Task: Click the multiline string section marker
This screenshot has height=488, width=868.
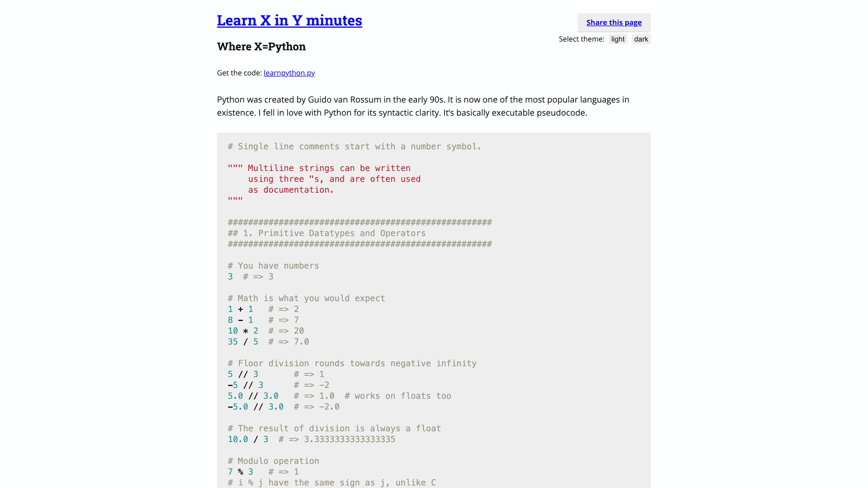Action: coord(235,168)
